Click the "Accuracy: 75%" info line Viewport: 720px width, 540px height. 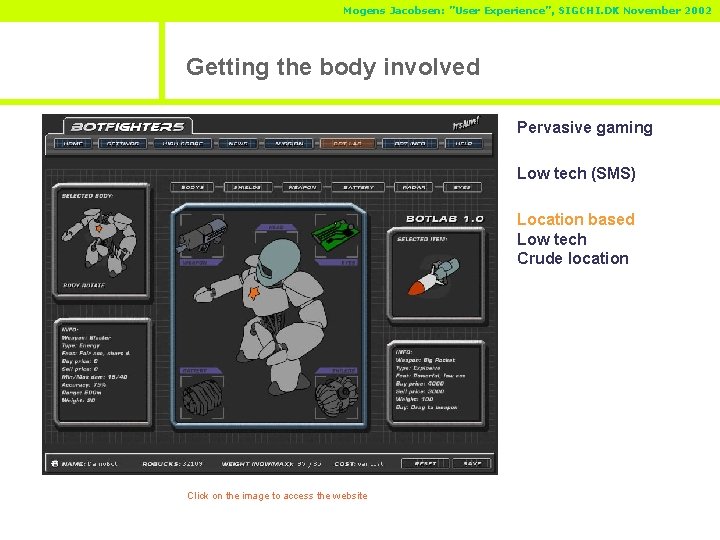pos(84,385)
